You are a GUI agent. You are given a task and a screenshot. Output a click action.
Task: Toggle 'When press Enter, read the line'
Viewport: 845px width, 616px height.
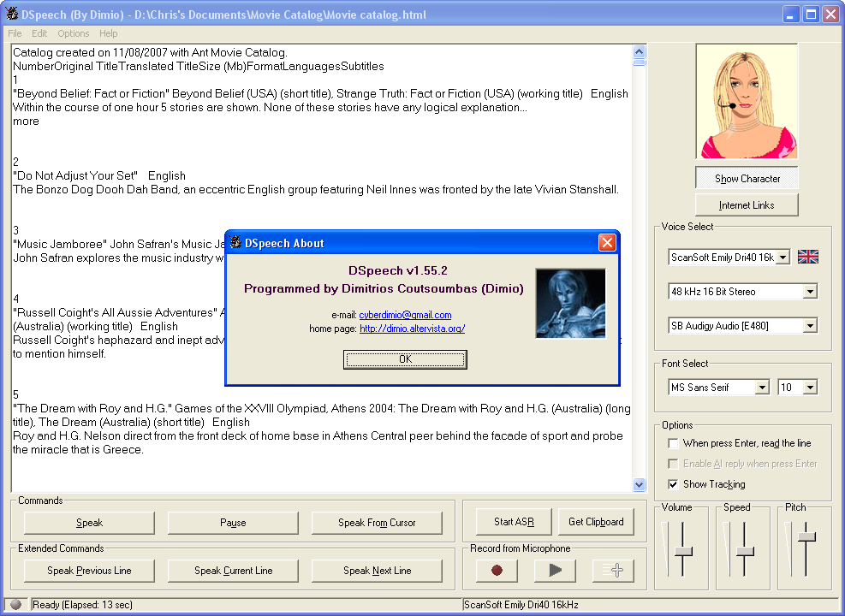pos(673,443)
